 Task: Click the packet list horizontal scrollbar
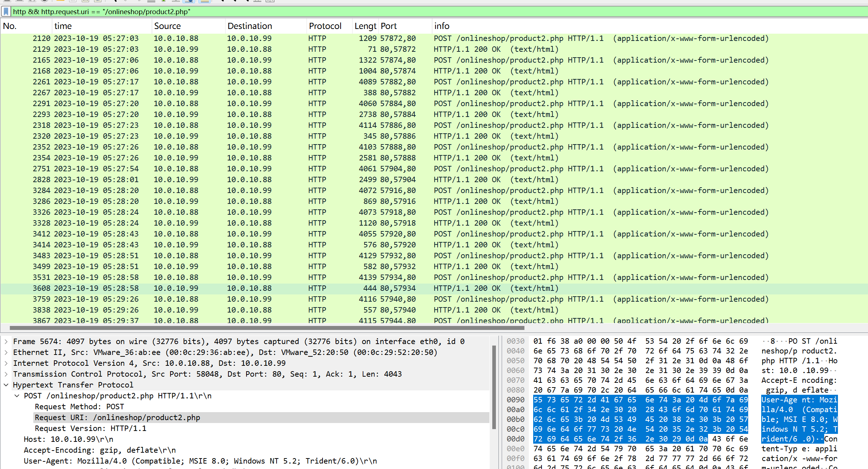tap(267, 328)
